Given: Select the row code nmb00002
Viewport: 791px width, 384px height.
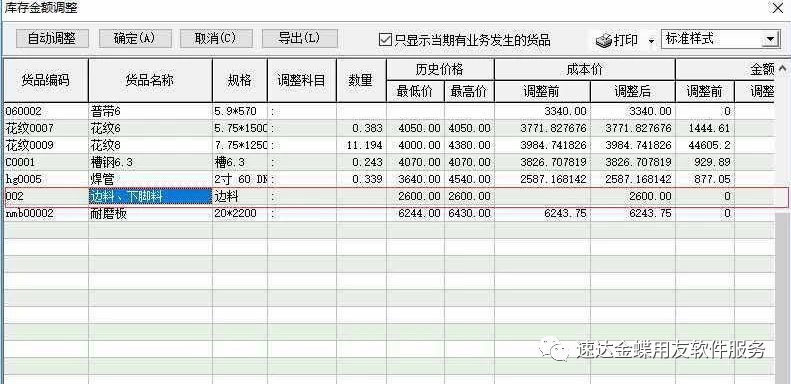Looking at the screenshot, I should (x=29, y=213).
